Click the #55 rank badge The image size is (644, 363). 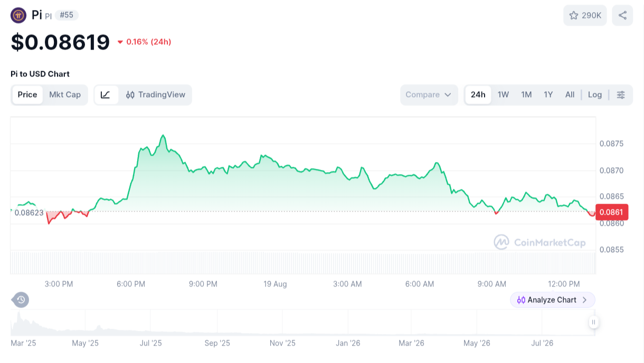click(x=67, y=15)
